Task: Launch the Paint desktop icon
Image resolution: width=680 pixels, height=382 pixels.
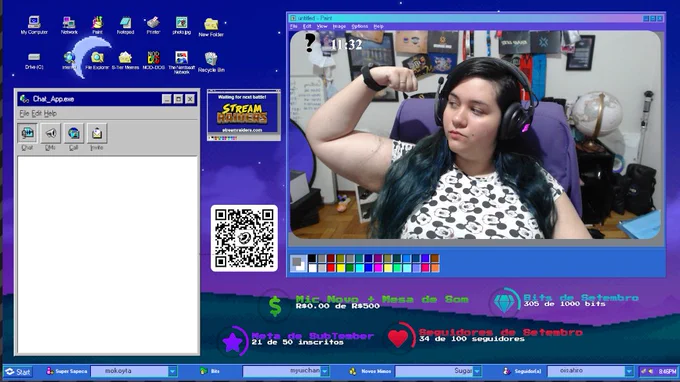Action: (97, 24)
